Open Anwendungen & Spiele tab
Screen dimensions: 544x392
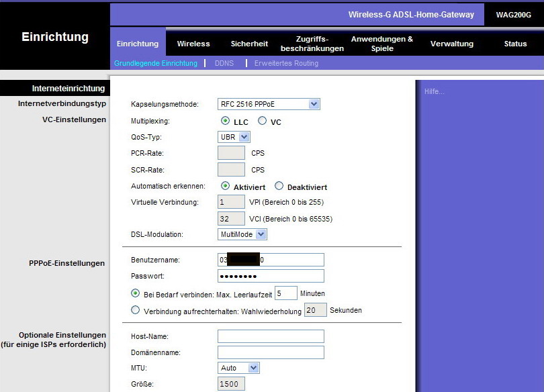382,44
